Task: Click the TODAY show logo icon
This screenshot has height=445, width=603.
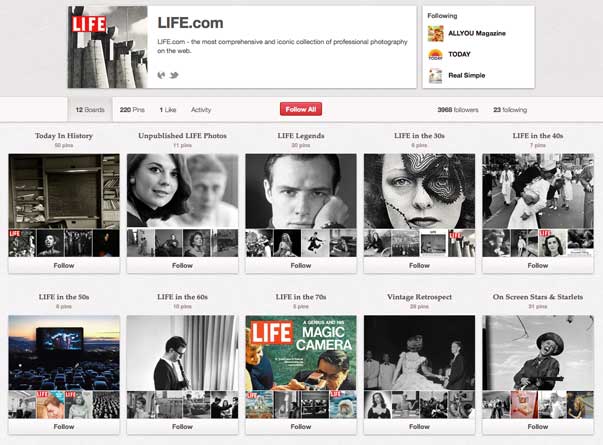Action: pyautogui.click(x=435, y=54)
